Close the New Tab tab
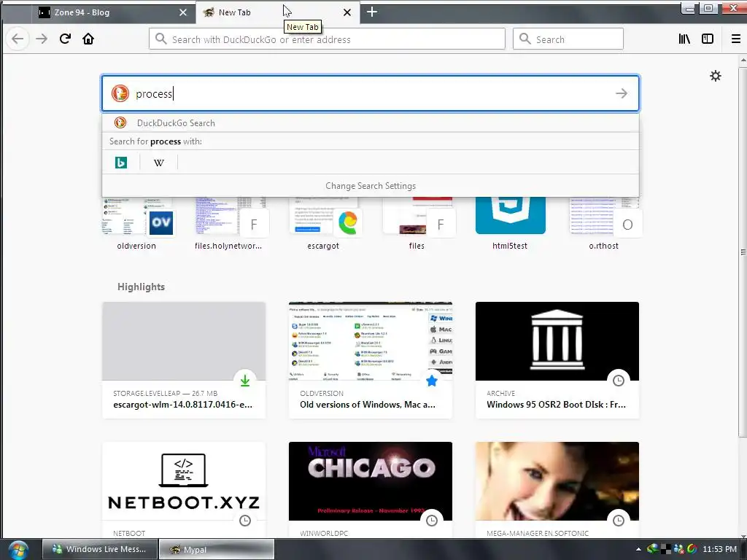The image size is (747, 560). coord(347,12)
